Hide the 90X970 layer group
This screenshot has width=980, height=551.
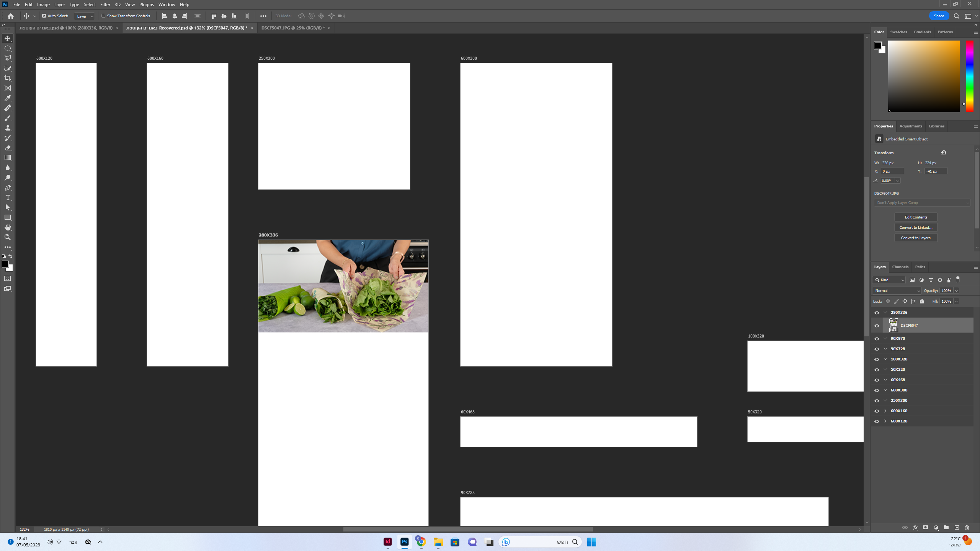(x=877, y=339)
